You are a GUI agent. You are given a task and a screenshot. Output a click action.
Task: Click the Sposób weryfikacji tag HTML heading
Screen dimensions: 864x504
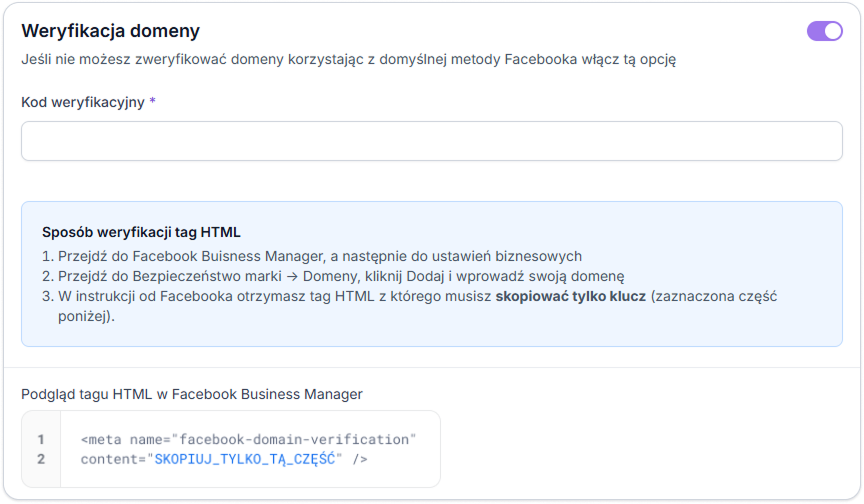tap(141, 232)
